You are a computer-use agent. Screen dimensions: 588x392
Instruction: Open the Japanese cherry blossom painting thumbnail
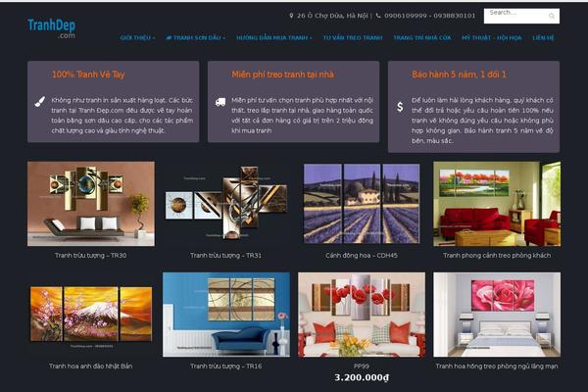pyautogui.click(x=91, y=315)
